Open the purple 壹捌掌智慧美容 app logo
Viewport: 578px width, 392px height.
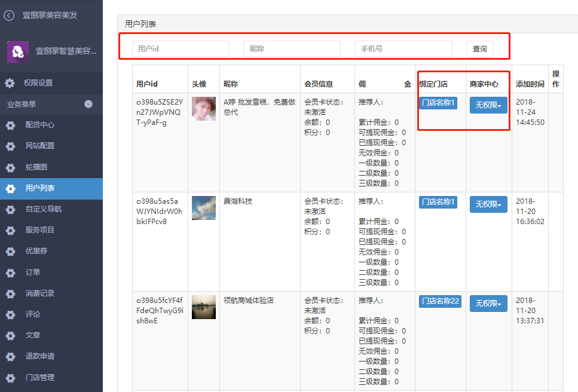coord(18,51)
